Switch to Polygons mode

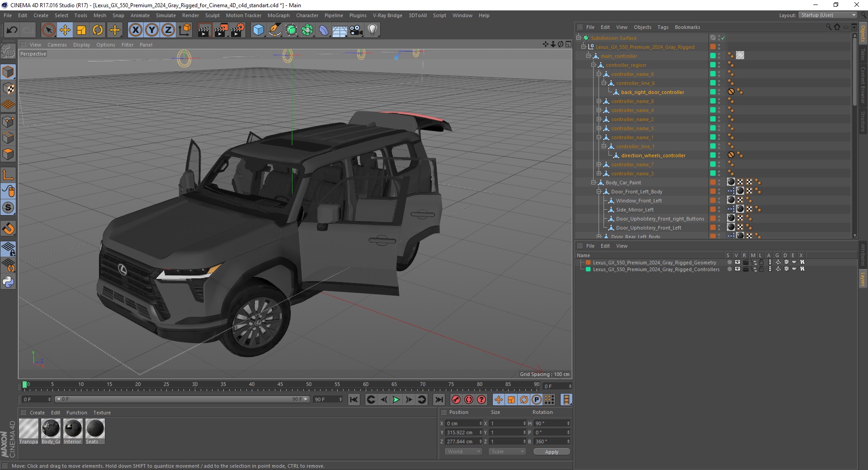pyautogui.click(x=8, y=154)
